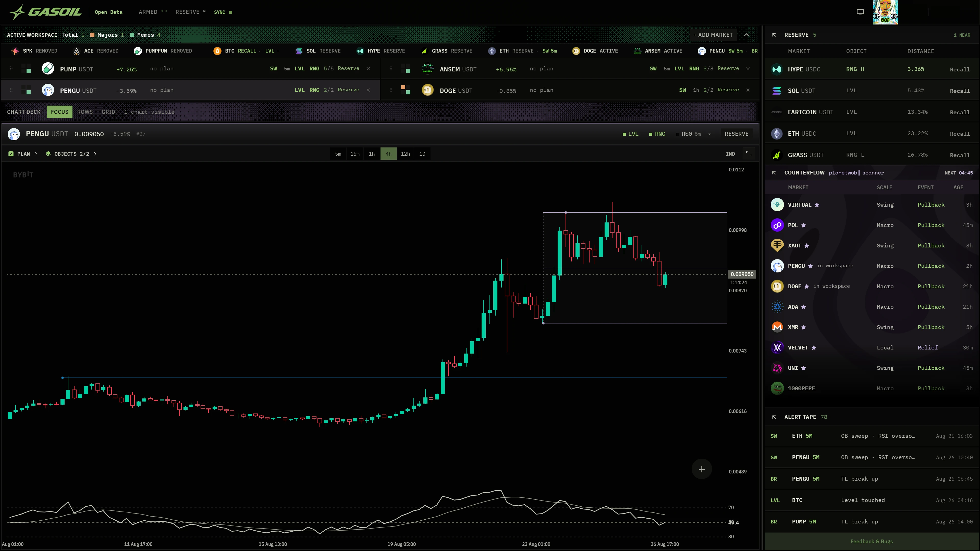Click the star next to XMR
The width and height of the screenshot is (980, 551).
pos(803,327)
